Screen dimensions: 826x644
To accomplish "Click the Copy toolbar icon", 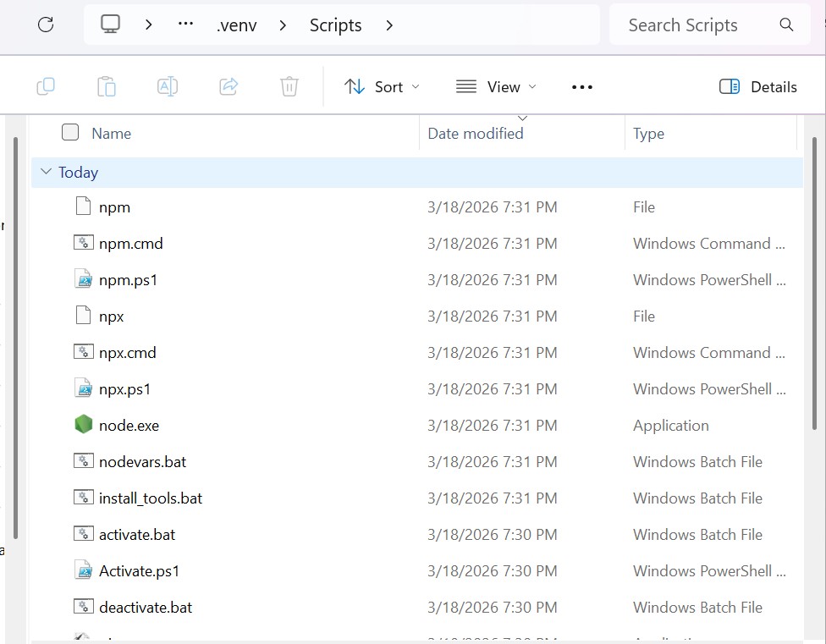I will (46, 86).
